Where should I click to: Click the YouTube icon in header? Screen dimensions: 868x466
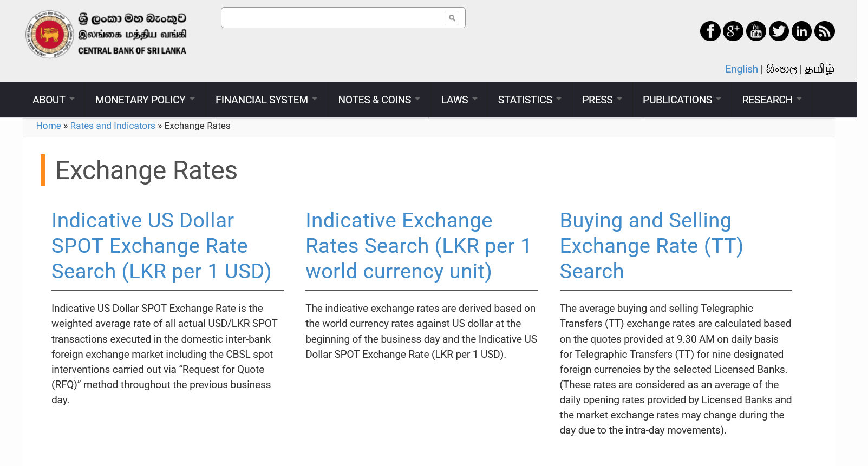click(x=756, y=31)
